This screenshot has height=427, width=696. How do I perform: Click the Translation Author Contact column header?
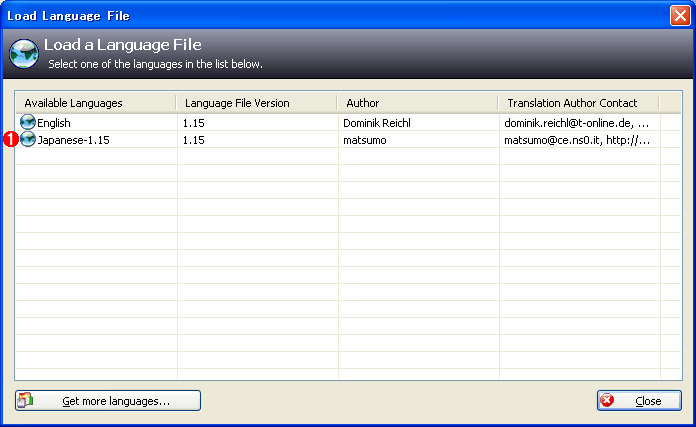(578, 103)
